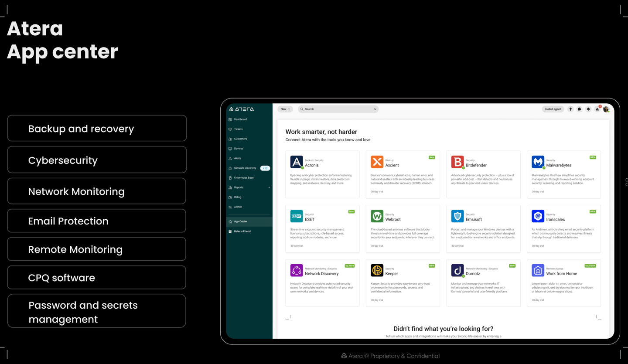Open the user profile avatar

606,109
